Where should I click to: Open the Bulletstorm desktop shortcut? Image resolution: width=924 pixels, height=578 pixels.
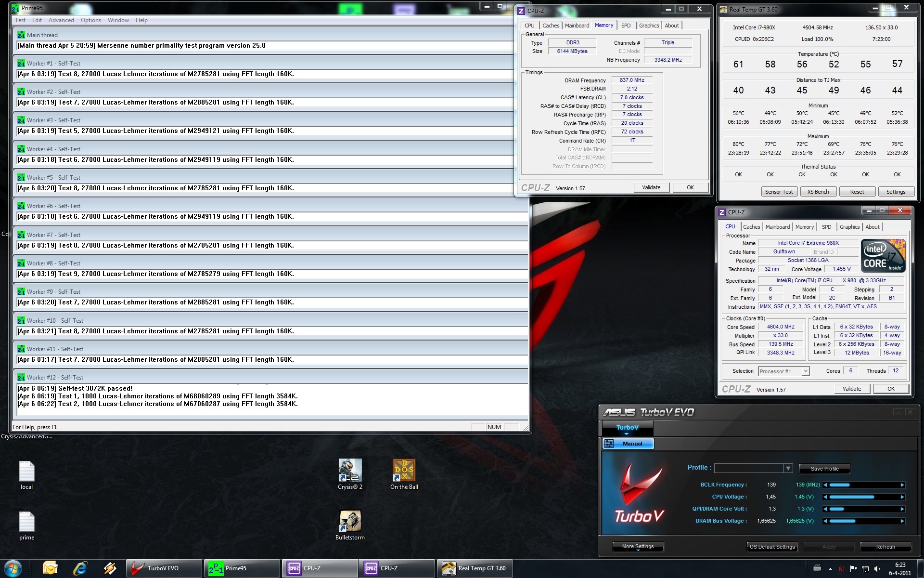[x=350, y=522]
